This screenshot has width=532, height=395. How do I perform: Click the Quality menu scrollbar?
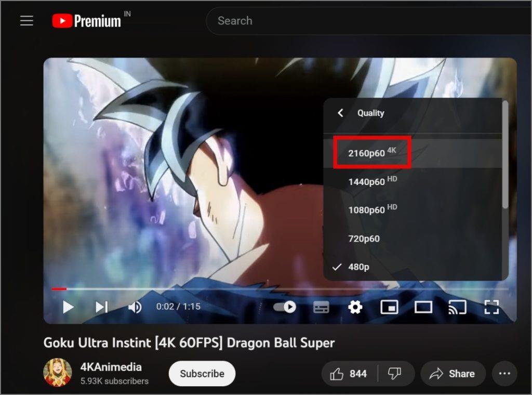[505, 154]
